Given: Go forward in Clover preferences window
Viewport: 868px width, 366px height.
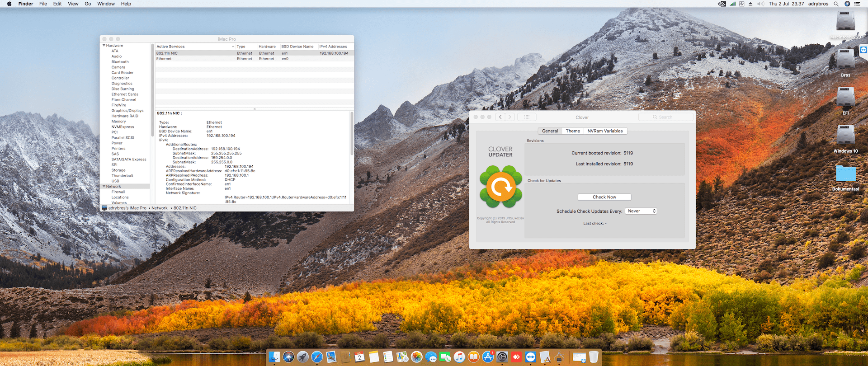Looking at the screenshot, I should 510,117.
